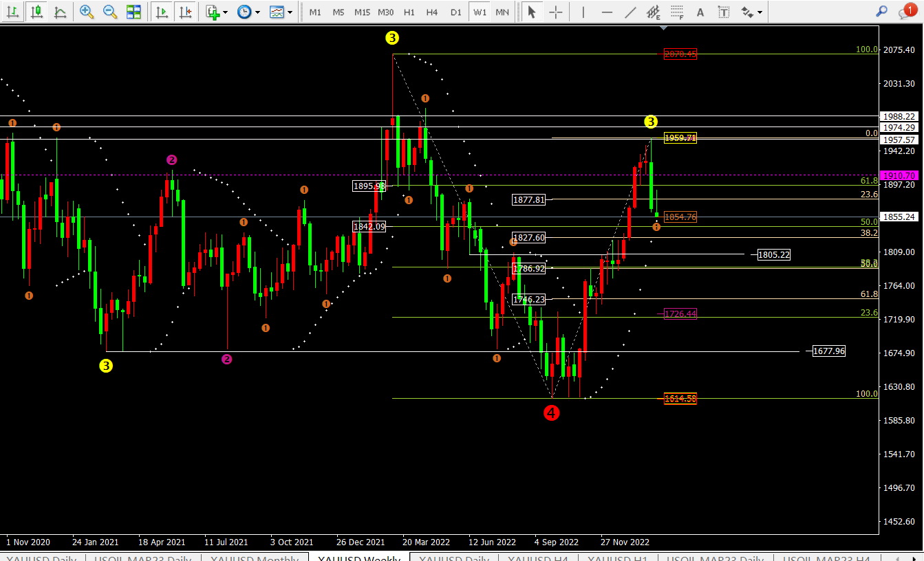This screenshot has width=924, height=561.
Task: Select the M5 timeframe
Action: pyautogui.click(x=339, y=12)
